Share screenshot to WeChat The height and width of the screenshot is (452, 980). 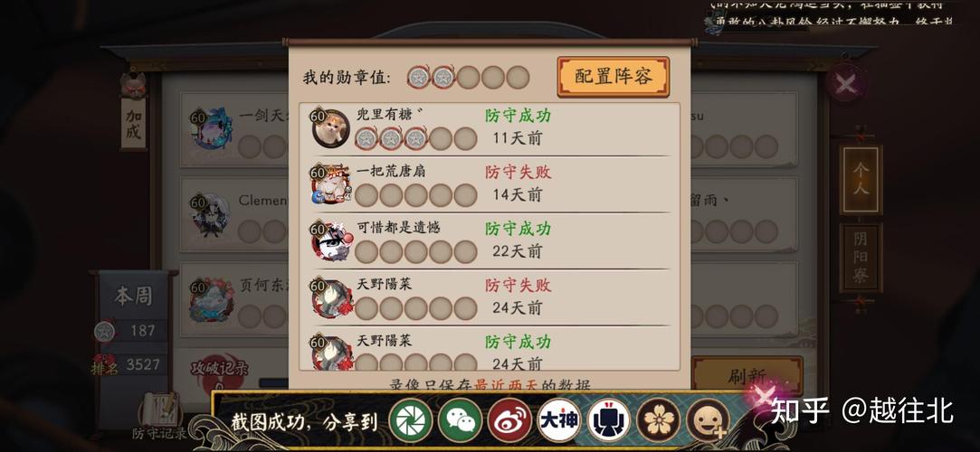click(460, 419)
